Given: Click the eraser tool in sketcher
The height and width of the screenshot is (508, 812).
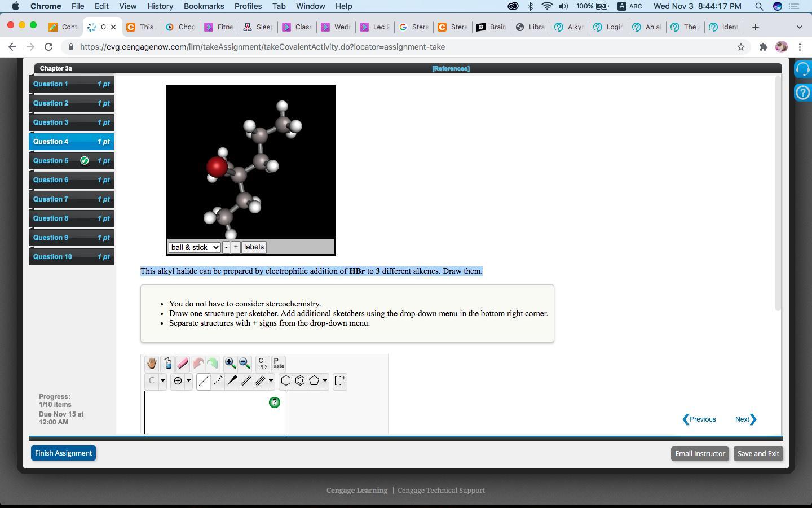Looking at the screenshot, I should point(183,364).
